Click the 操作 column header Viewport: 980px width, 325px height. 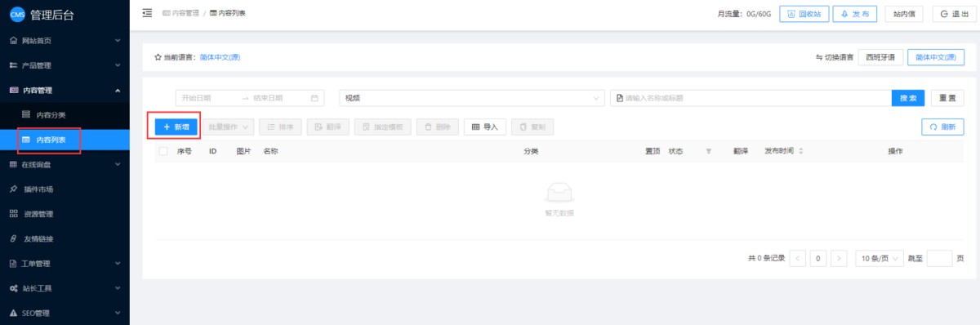[895, 151]
